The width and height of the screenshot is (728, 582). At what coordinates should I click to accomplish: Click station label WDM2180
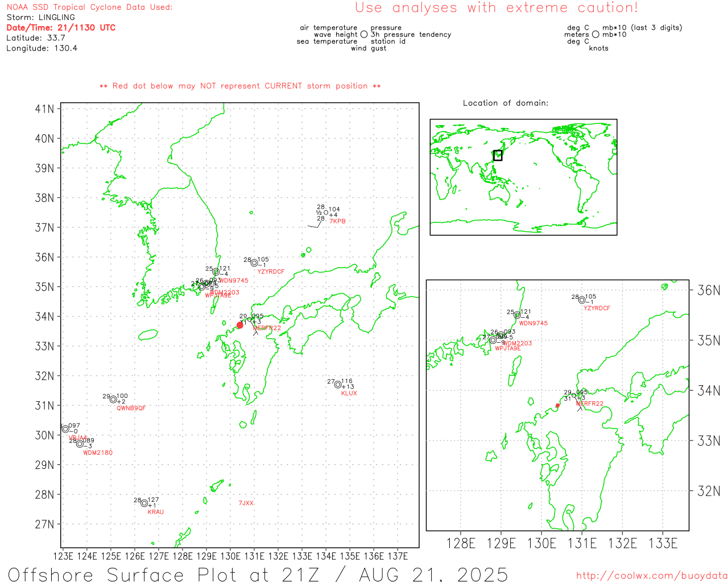[x=98, y=453]
